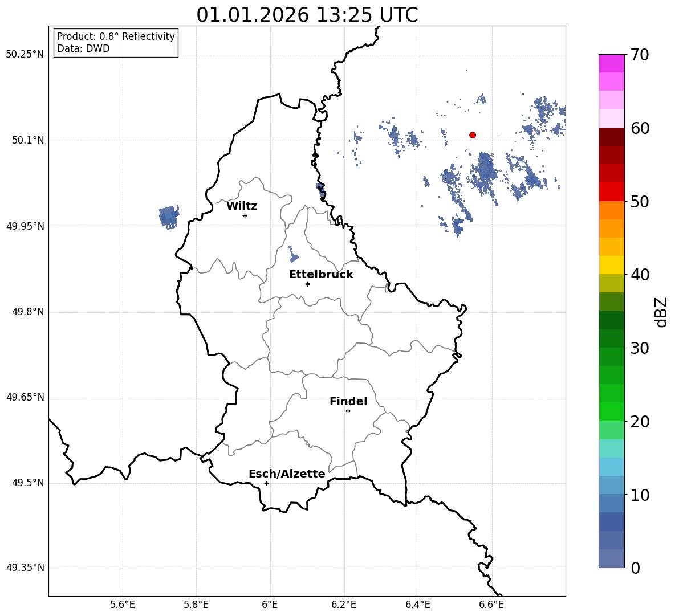Click the 49.5°N latitude label
Viewport: 675px width, 616px height.
[28, 483]
